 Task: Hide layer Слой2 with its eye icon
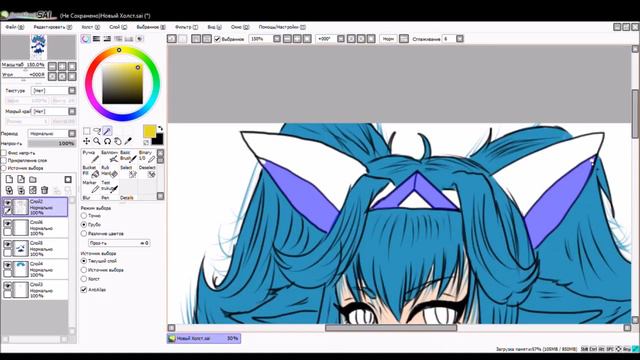point(8,202)
